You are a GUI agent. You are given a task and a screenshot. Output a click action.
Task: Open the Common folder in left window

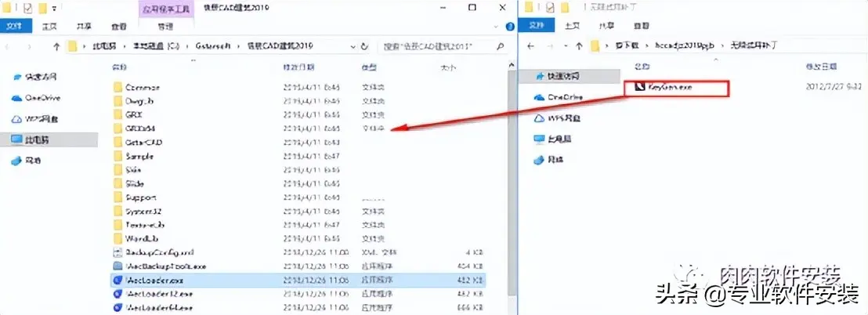pyautogui.click(x=143, y=87)
